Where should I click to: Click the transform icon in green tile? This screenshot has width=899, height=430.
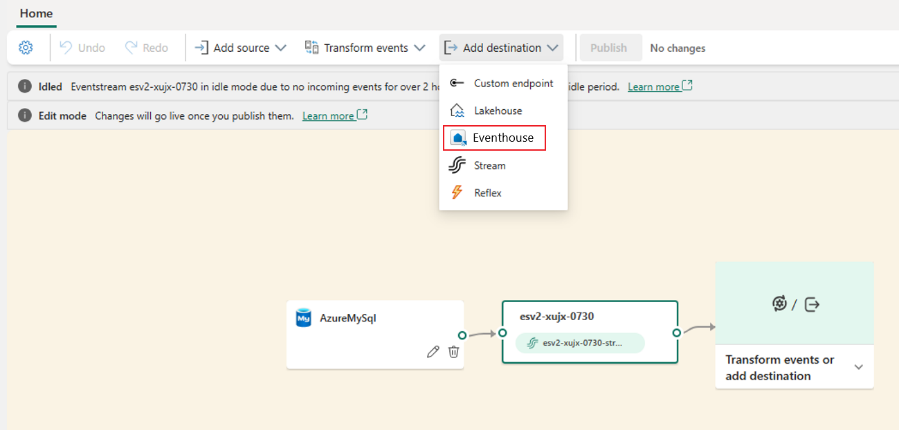(779, 304)
